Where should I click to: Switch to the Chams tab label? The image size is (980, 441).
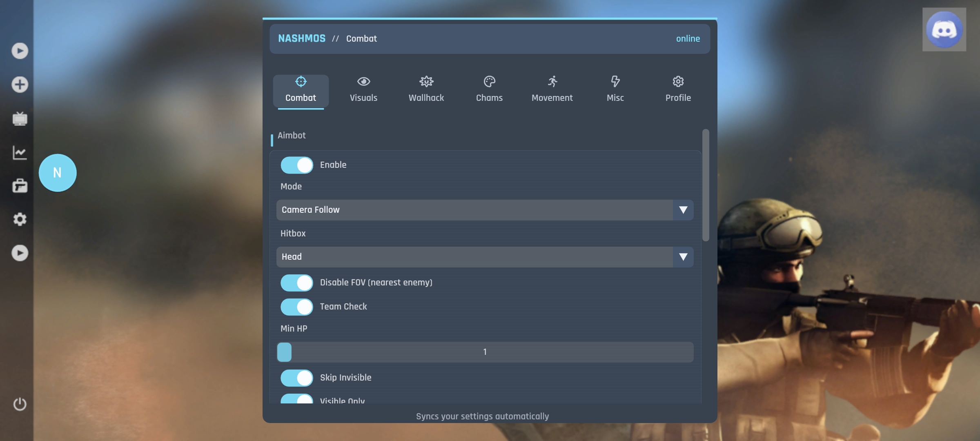pyautogui.click(x=489, y=98)
